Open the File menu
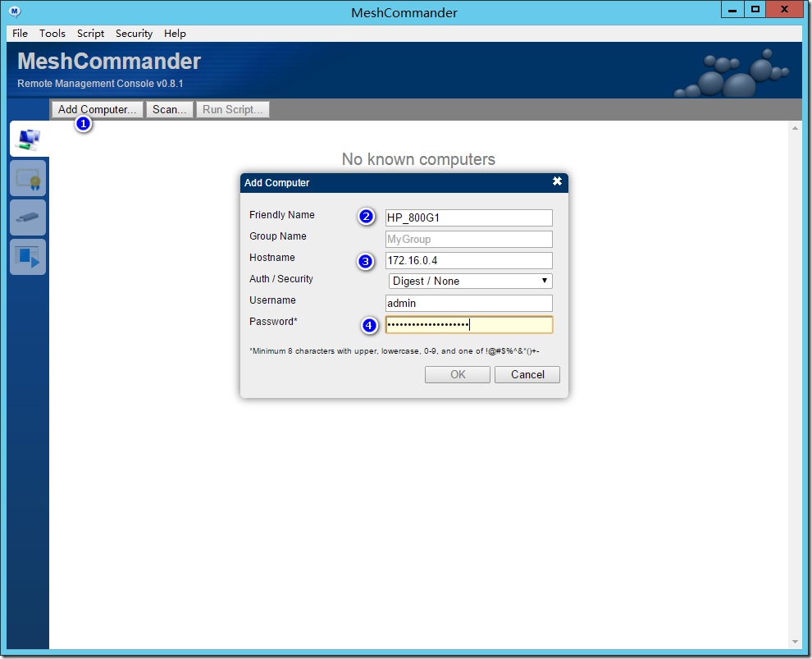 (x=19, y=34)
